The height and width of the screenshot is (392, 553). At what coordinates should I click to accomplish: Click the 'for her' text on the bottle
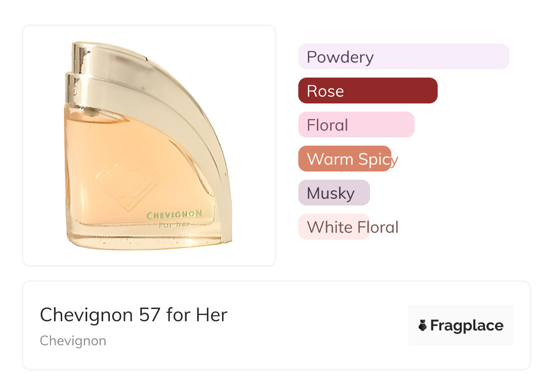point(174,225)
